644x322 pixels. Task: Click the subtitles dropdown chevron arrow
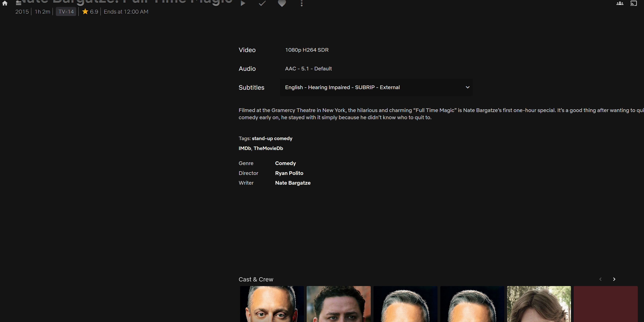tap(467, 87)
